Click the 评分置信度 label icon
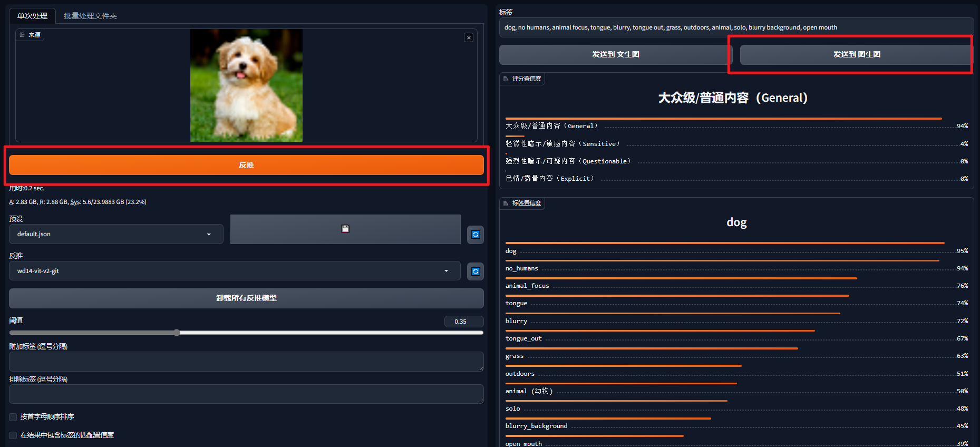This screenshot has height=447, width=980. coord(506,79)
